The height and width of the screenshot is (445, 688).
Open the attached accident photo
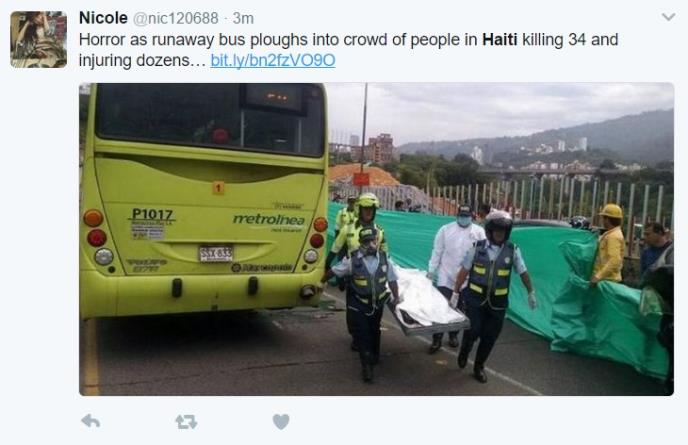(376, 239)
